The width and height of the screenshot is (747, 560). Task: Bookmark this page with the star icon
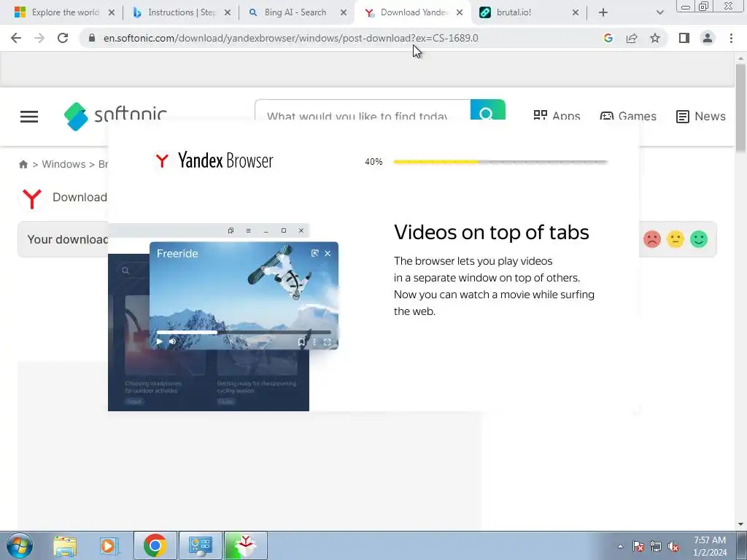[x=655, y=38]
